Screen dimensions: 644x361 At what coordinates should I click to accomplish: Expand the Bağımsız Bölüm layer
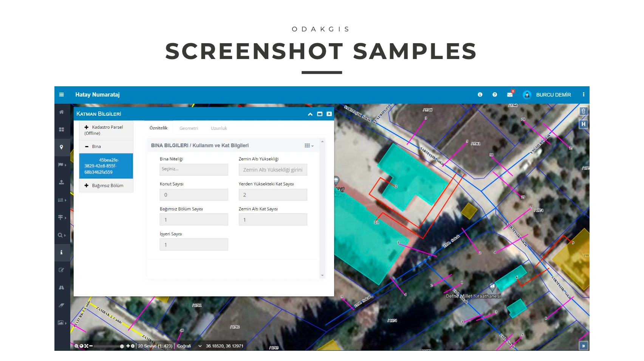tap(87, 185)
